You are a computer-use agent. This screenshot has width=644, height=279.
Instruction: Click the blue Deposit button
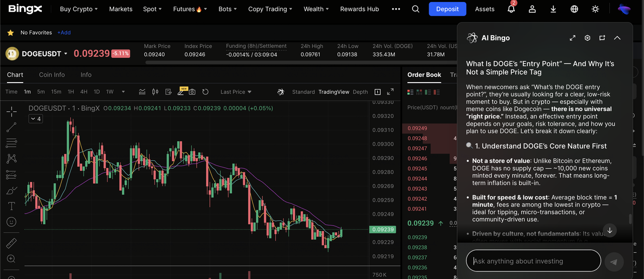(x=447, y=9)
